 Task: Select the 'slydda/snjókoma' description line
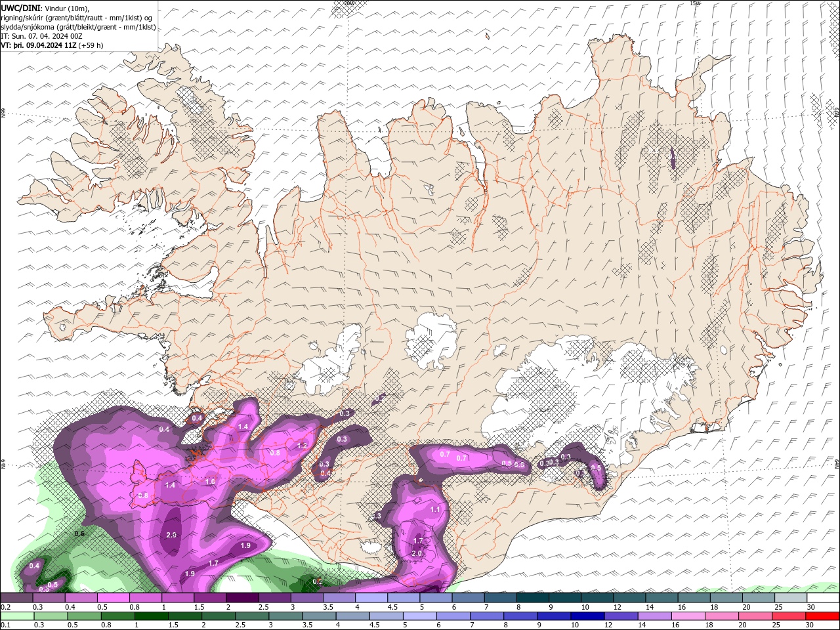click(x=78, y=27)
